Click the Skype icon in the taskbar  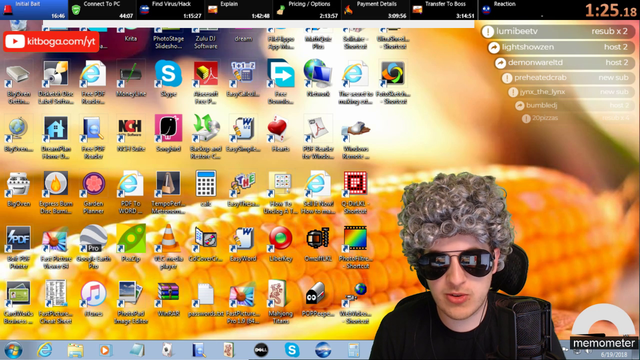pos(292,350)
